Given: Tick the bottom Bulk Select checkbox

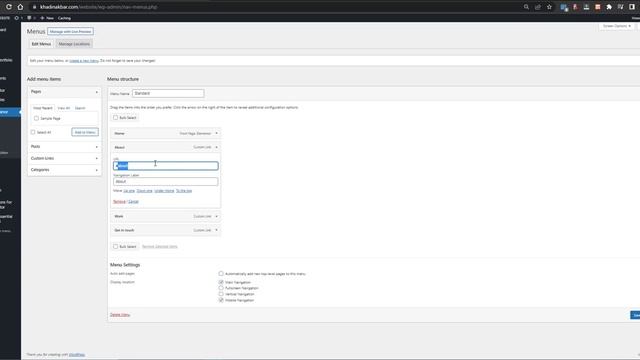Looking at the screenshot, I should [116, 247].
